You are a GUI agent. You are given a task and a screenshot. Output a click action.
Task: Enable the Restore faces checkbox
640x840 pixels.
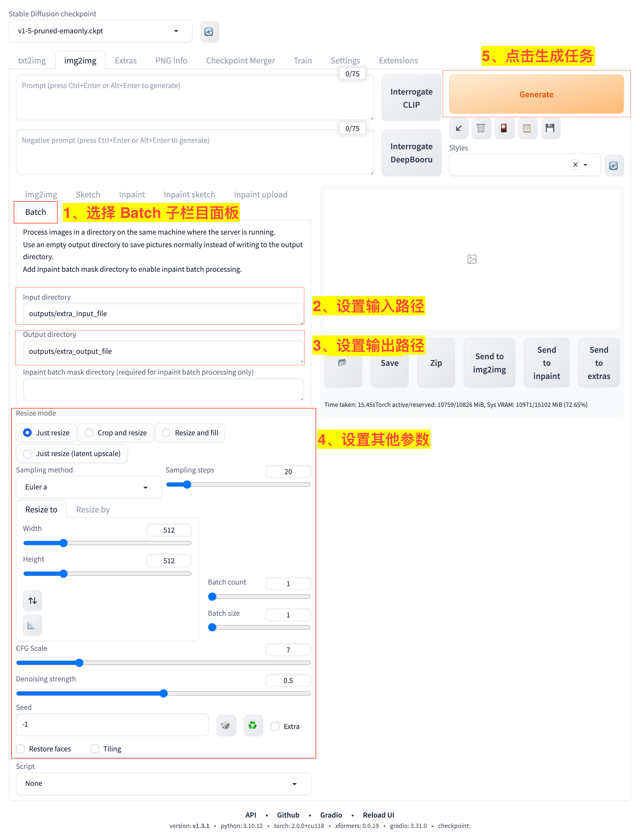click(x=21, y=749)
